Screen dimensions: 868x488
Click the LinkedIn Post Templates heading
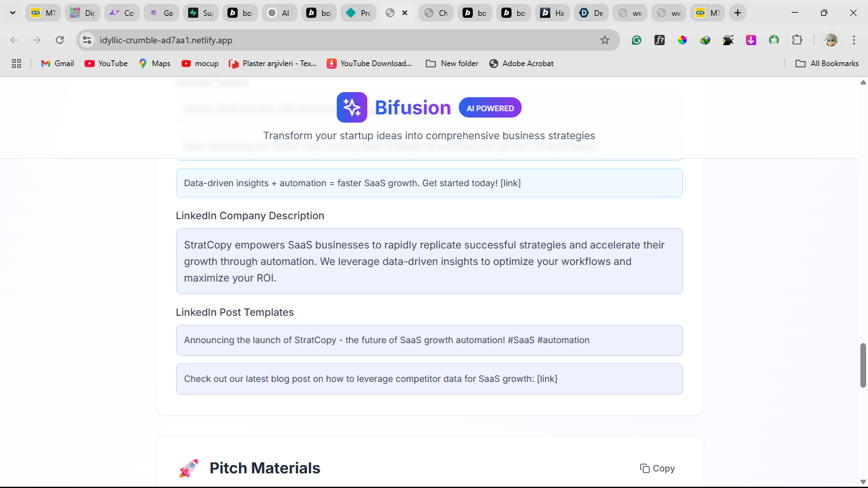[235, 313]
